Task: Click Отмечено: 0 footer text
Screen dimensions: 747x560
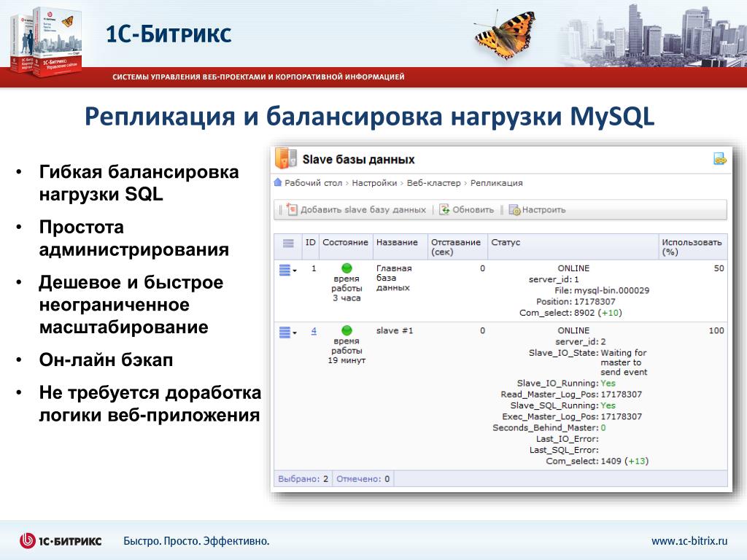Action: pyautogui.click(x=363, y=479)
